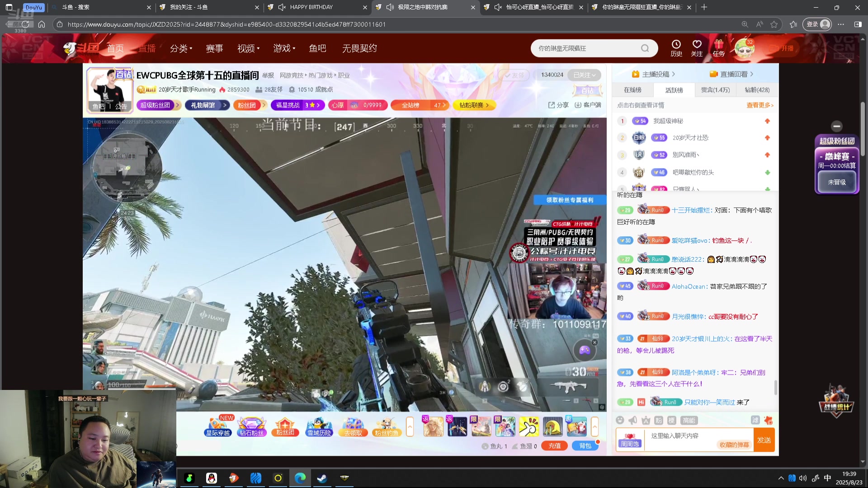Show hidden system tray icons chevron
Viewport: 868px width, 488px height.
point(781,478)
